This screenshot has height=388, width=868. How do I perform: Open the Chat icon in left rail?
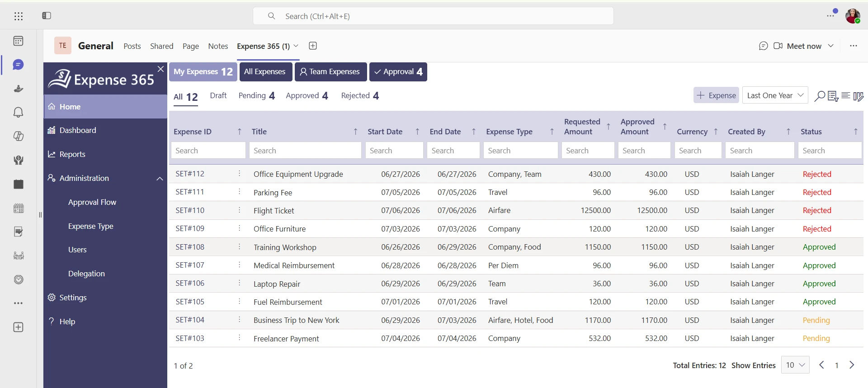point(19,65)
